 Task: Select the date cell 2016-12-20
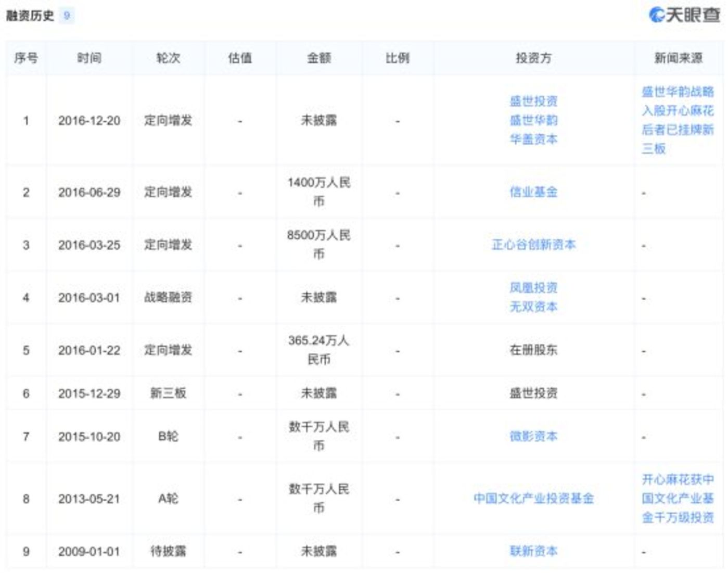[89, 121]
